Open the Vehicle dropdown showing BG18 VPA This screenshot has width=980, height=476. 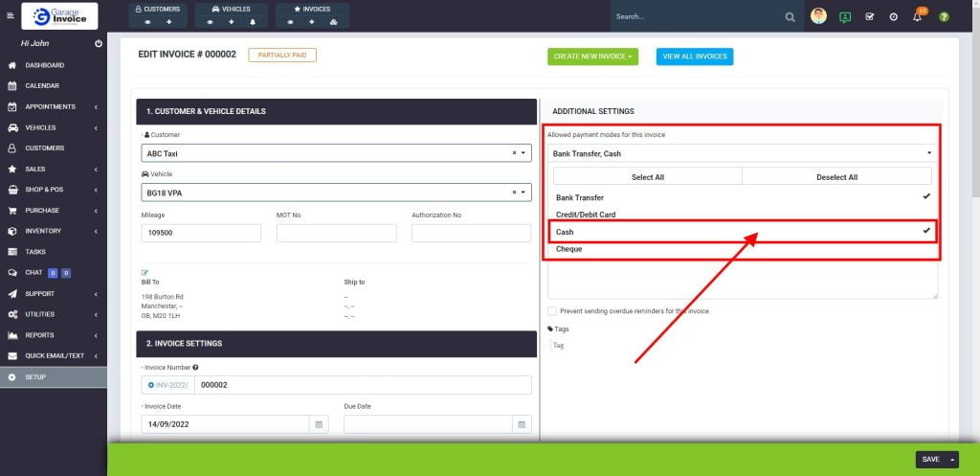(336, 193)
